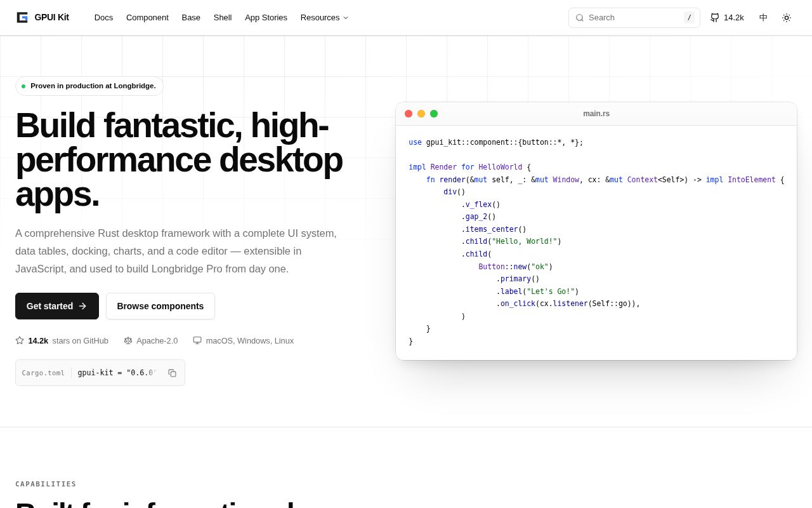Open the GitHub repository icon link
This screenshot has height=508, width=812.
point(715,18)
